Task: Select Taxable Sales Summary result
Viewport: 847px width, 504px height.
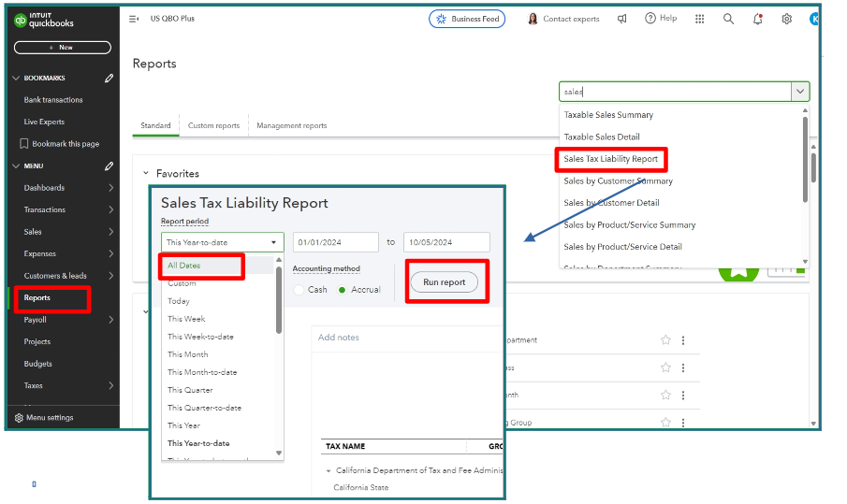Action: pyautogui.click(x=608, y=114)
